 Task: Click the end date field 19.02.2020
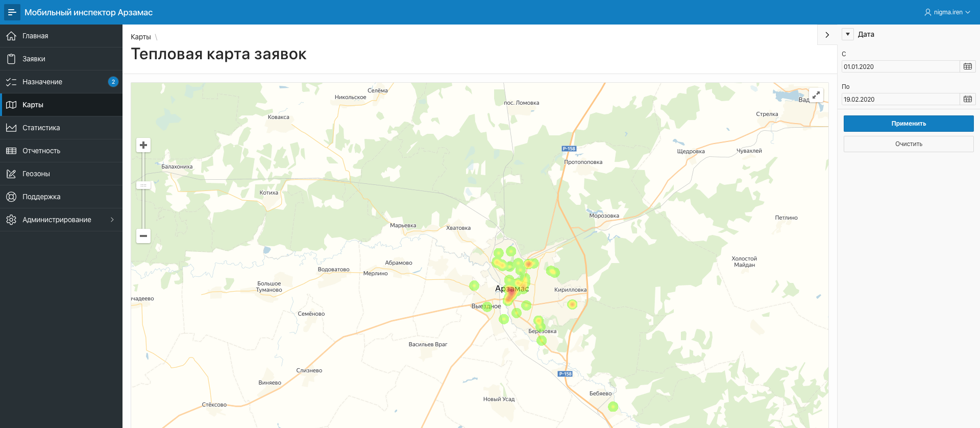point(901,99)
